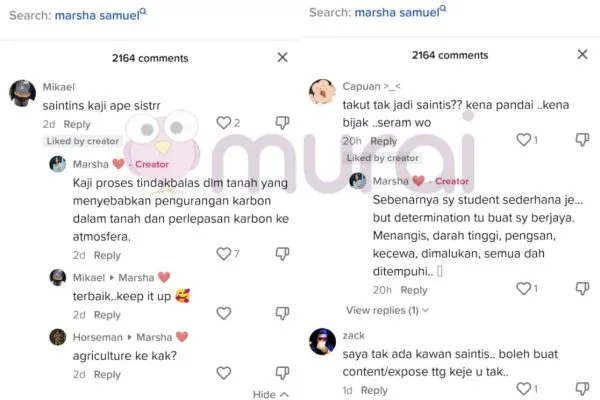Screen dimensions: 600x400
Task: Like Capuan's comment 'takut tak jadi saintis'
Action: (523, 140)
